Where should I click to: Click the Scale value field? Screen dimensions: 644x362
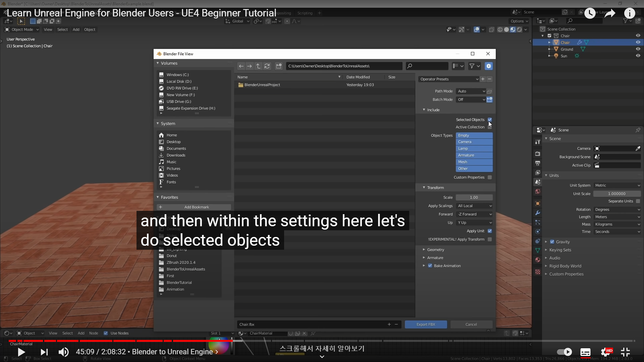(x=474, y=197)
